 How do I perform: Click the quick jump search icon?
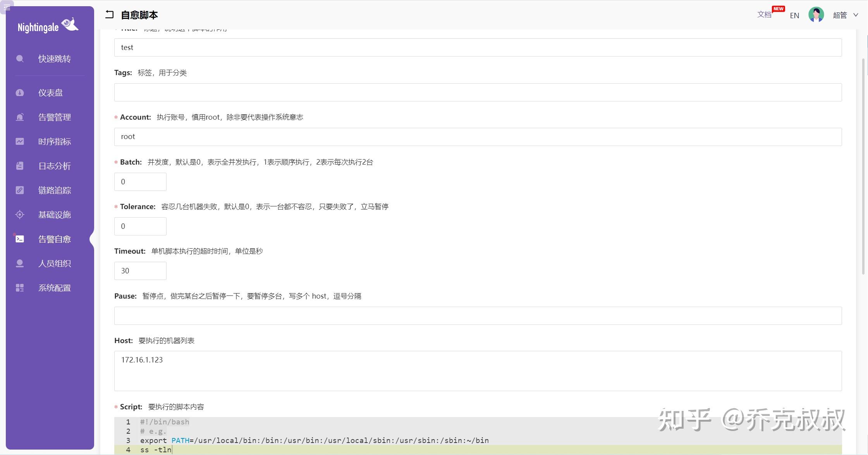(x=20, y=59)
